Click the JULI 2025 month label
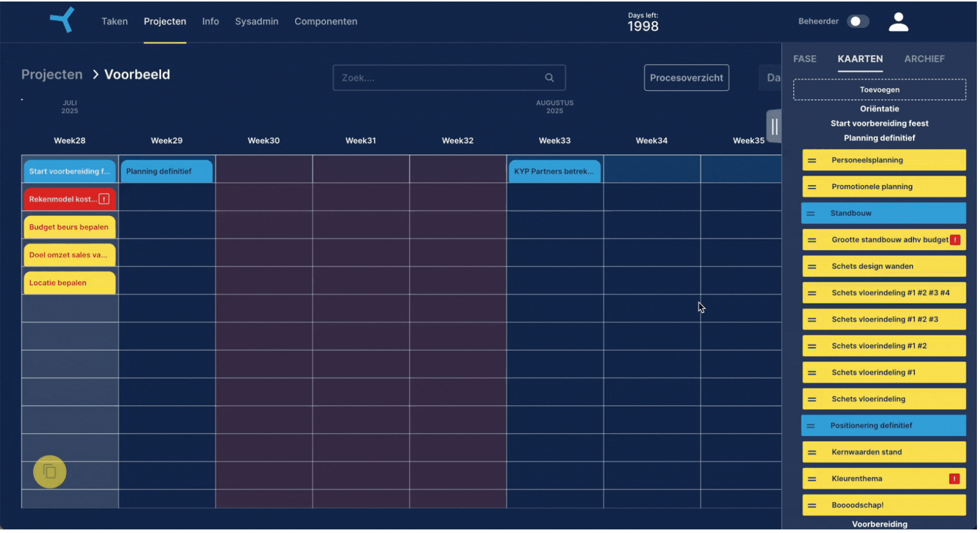Viewport: 980px width, 533px height. tap(69, 107)
